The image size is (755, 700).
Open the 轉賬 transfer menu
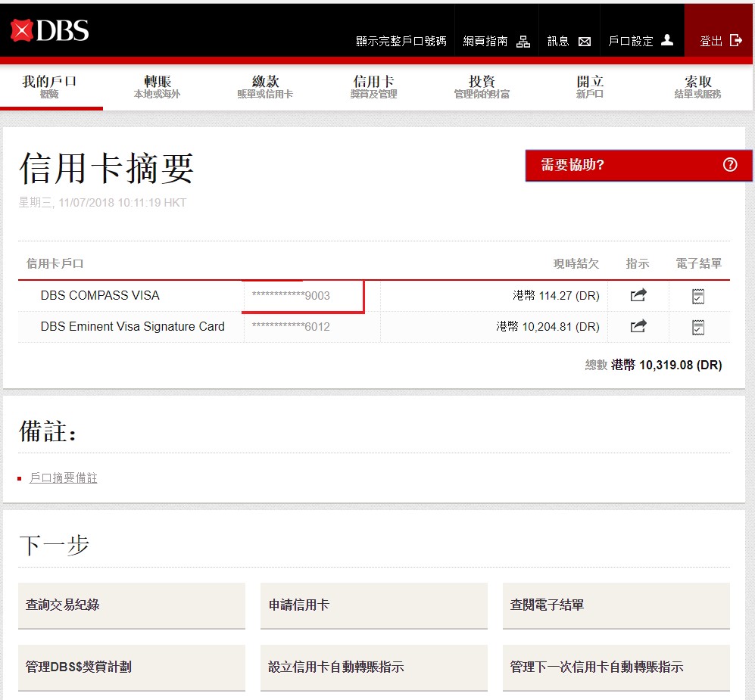coord(158,87)
